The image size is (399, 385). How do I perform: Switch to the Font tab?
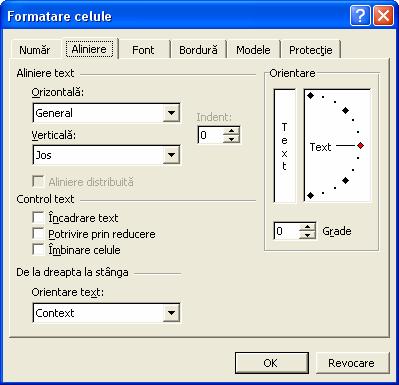[x=143, y=50]
